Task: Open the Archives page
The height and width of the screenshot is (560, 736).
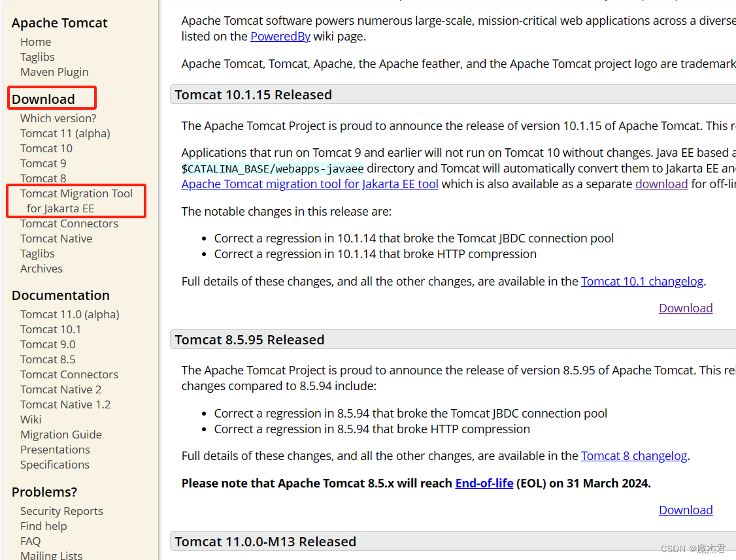Action: click(41, 268)
